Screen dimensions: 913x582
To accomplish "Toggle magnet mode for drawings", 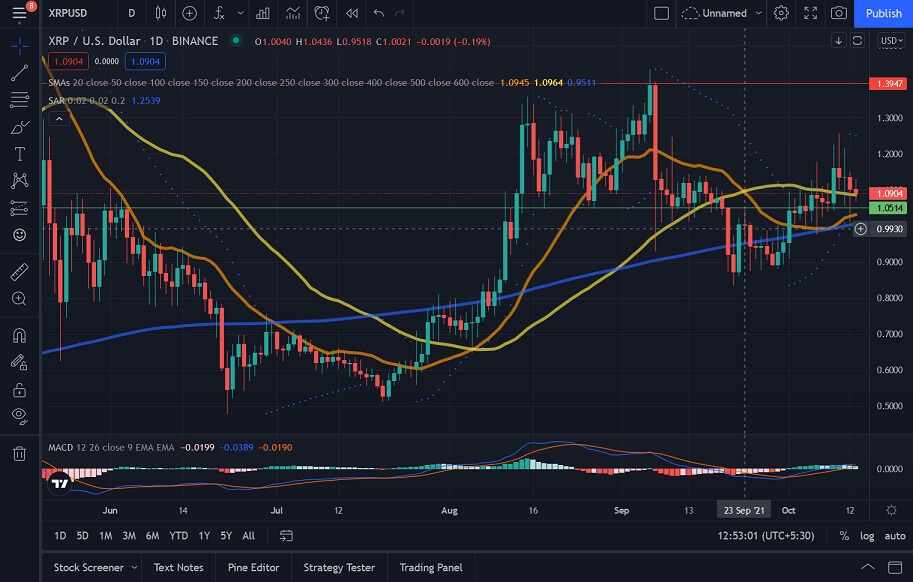I will [x=19, y=336].
